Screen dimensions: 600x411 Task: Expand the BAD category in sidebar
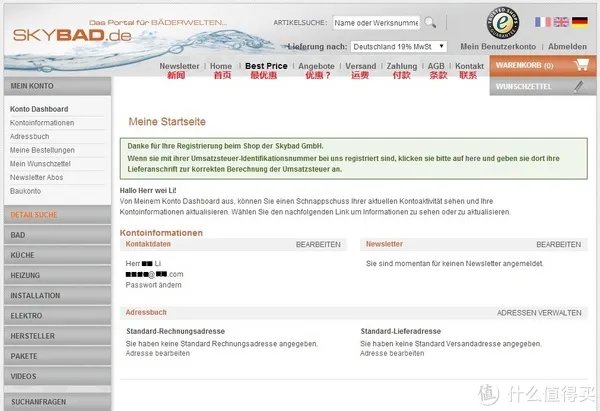pos(55,234)
